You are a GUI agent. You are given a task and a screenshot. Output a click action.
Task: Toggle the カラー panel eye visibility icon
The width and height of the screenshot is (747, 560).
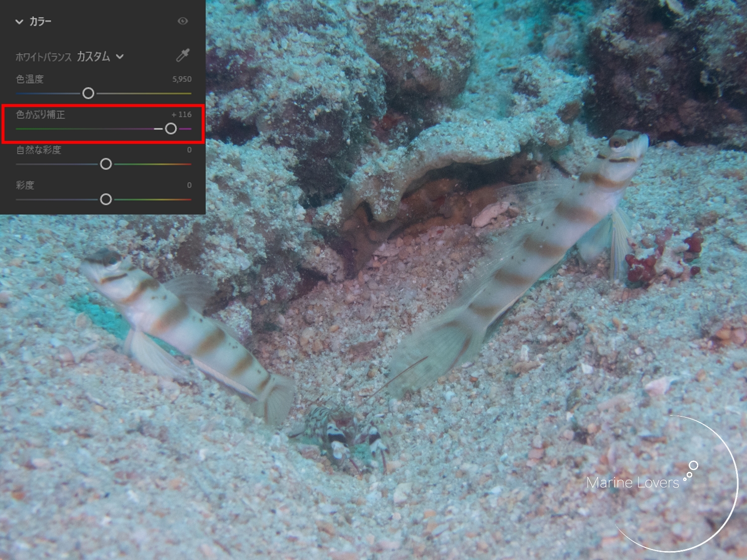(183, 21)
